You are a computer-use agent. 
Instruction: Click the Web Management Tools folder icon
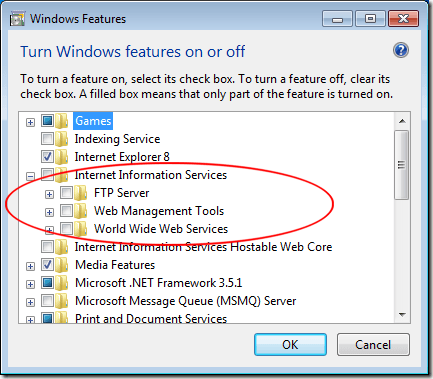[x=81, y=211]
